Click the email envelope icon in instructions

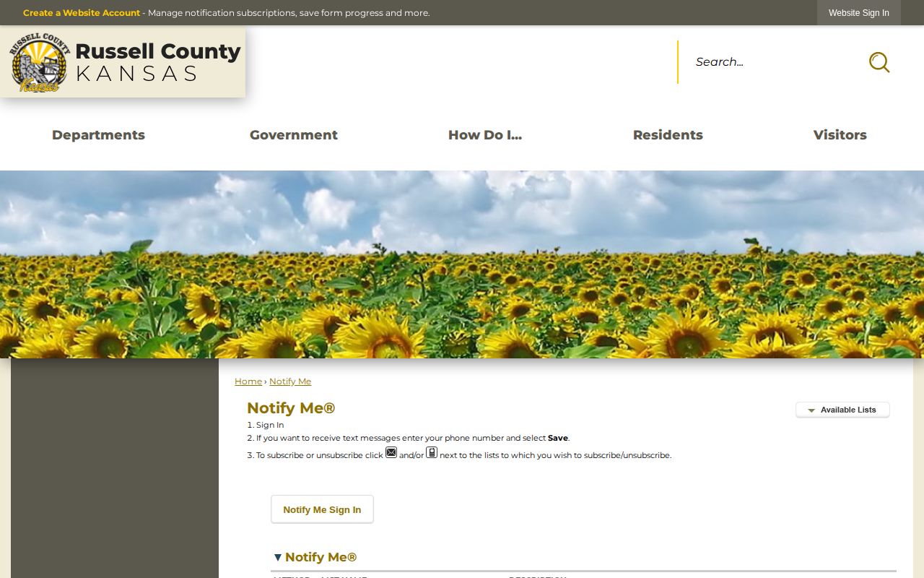tap(391, 453)
